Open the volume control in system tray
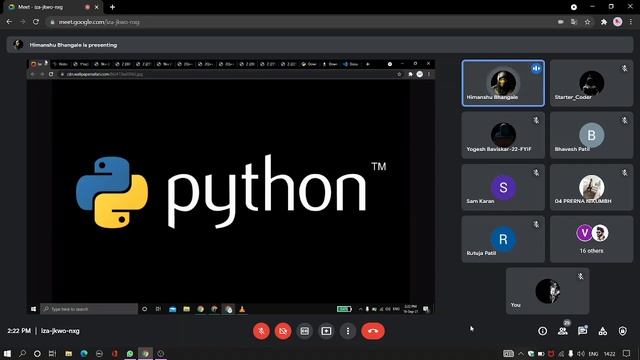Screen dimensions: 640x360 pyautogui.click(x=580, y=353)
